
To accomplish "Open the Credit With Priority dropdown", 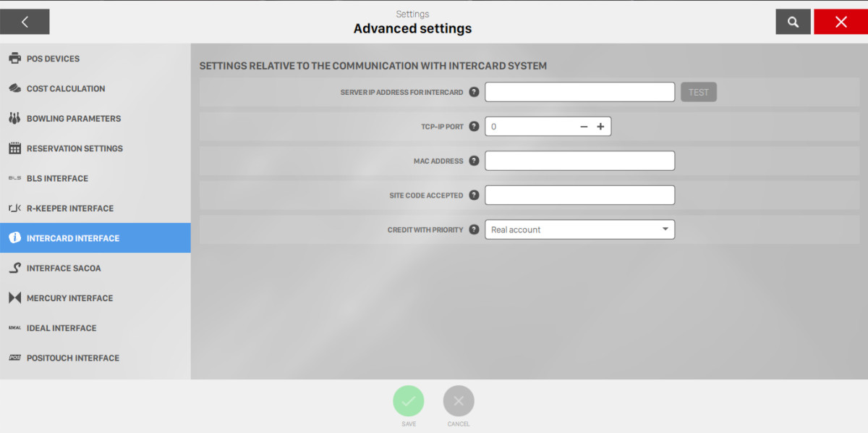I will point(579,230).
